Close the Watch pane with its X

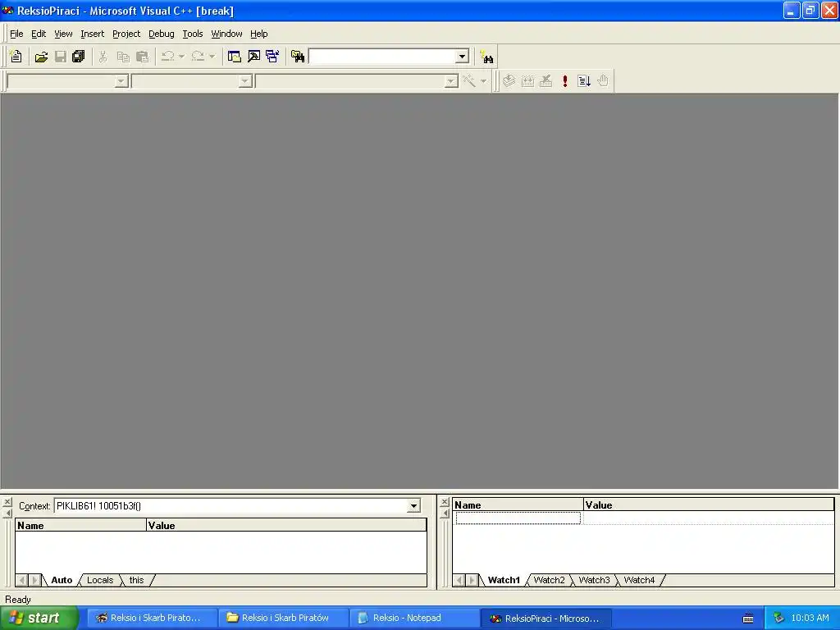tap(445, 502)
